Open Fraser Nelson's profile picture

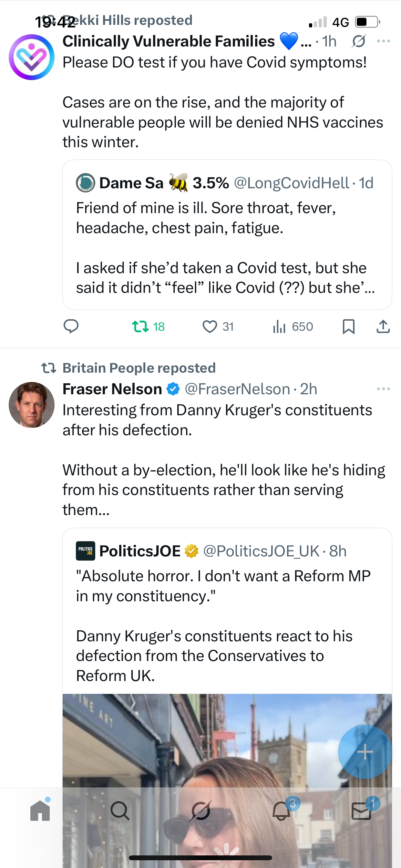(x=32, y=405)
